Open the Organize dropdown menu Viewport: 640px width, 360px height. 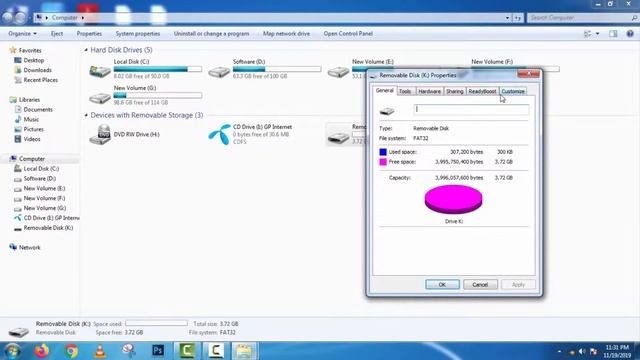click(x=22, y=33)
